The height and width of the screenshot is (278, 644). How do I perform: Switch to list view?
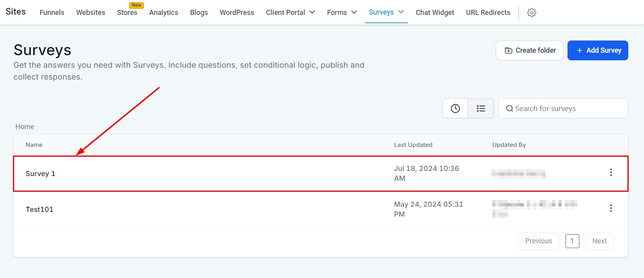pyautogui.click(x=480, y=108)
